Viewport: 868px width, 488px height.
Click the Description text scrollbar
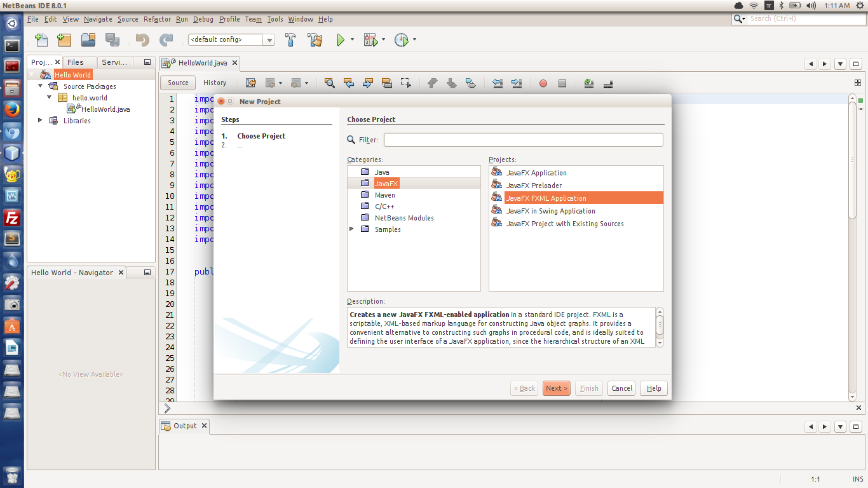660,327
